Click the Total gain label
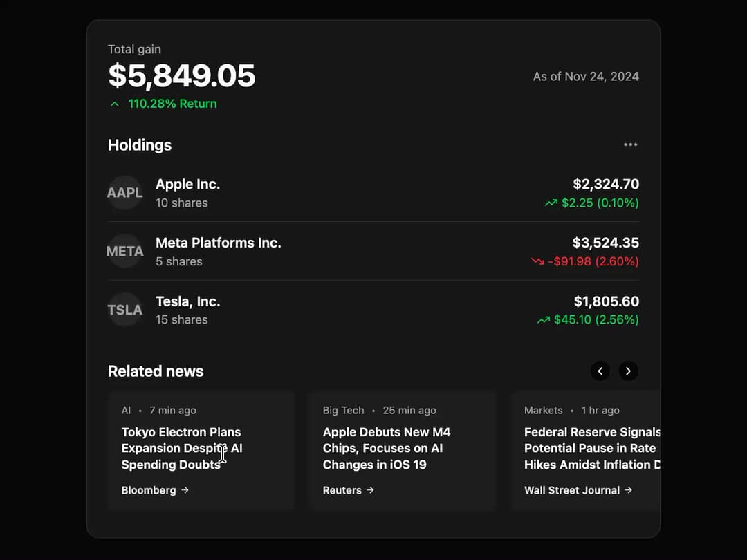Image resolution: width=747 pixels, height=560 pixels. click(134, 50)
